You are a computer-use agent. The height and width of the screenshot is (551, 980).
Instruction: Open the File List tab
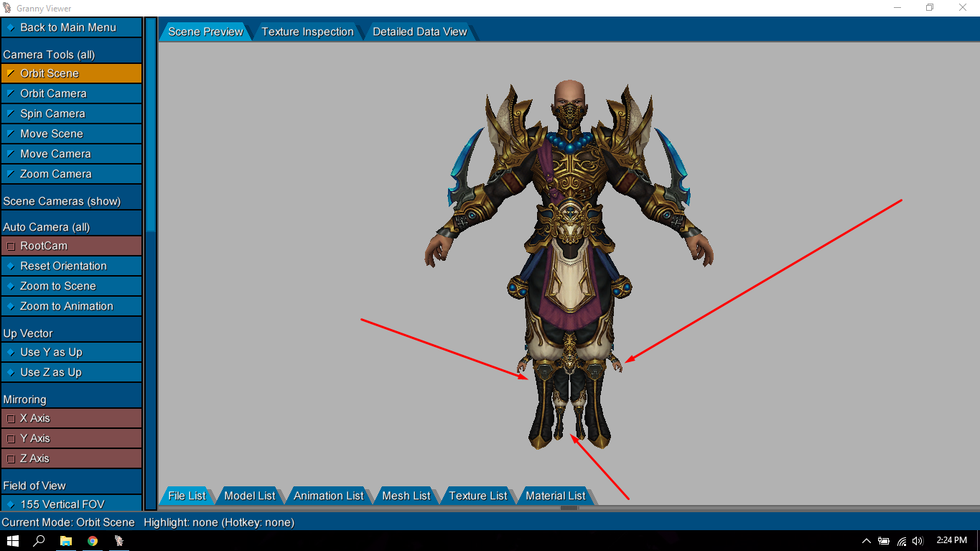coord(187,496)
